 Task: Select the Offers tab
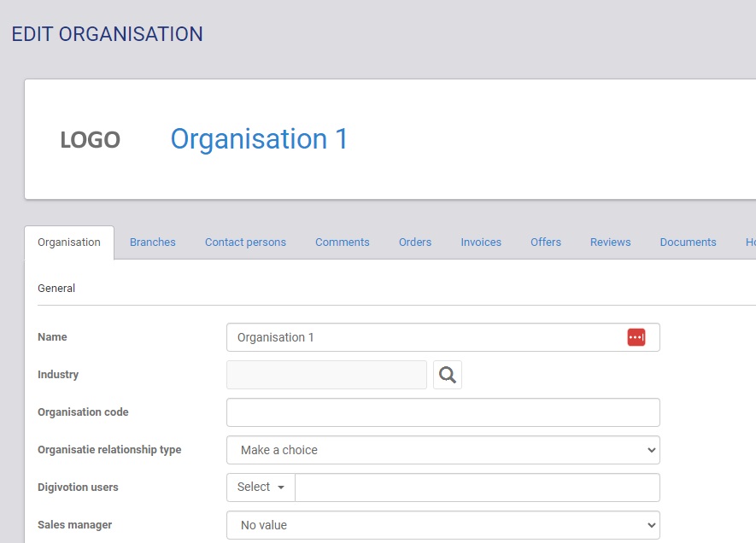point(546,242)
